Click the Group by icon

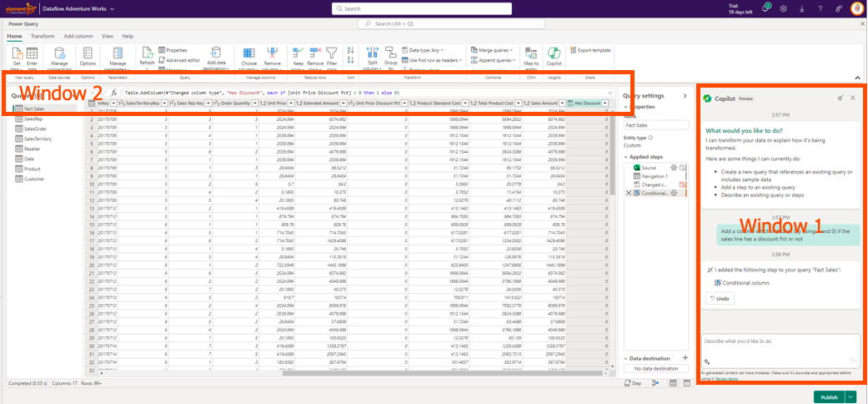point(391,53)
